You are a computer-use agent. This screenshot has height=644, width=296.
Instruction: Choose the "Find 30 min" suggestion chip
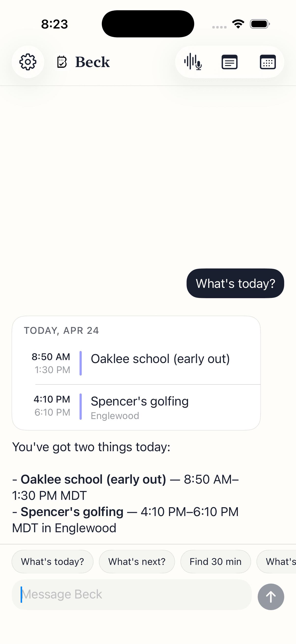[x=215, y=561]
